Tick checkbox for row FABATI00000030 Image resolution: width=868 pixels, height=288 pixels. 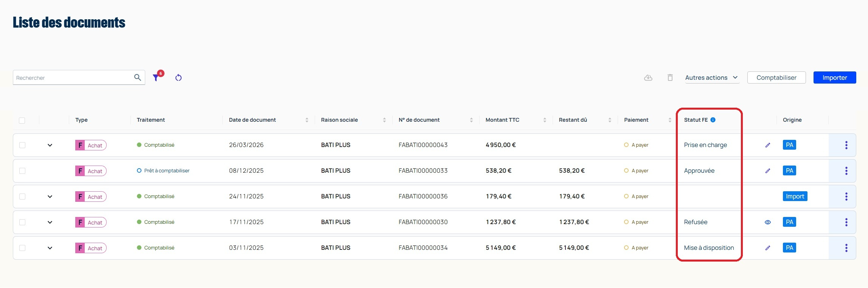point(22,222)
